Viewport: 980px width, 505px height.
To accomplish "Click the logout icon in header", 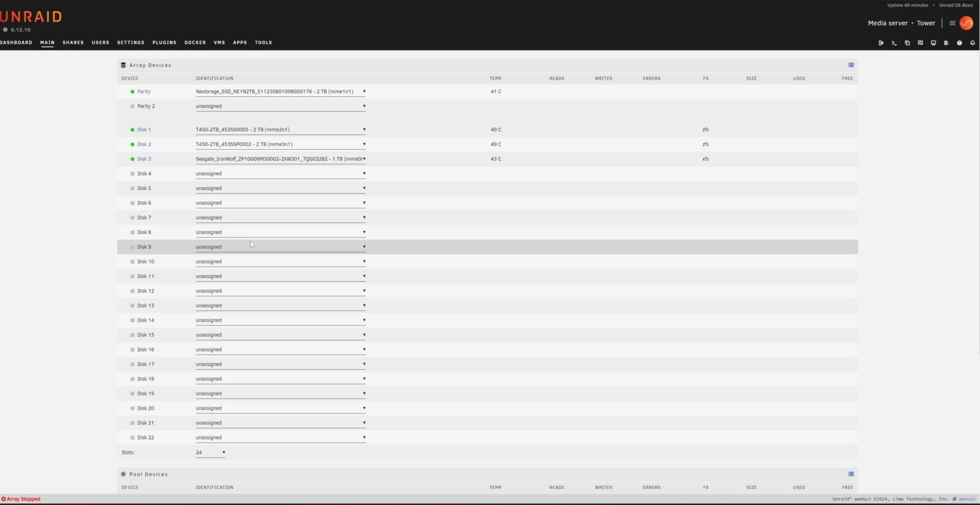I will point(881,43).
